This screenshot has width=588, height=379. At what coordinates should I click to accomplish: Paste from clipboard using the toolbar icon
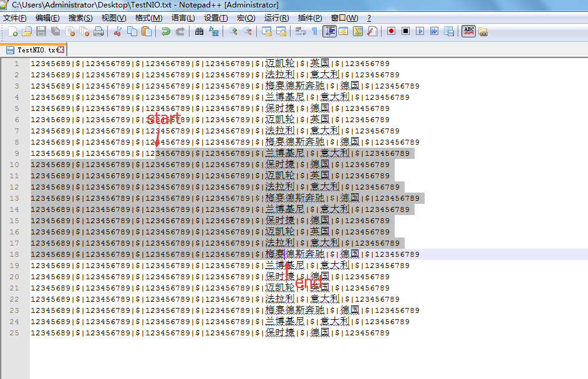coord(147,32)
